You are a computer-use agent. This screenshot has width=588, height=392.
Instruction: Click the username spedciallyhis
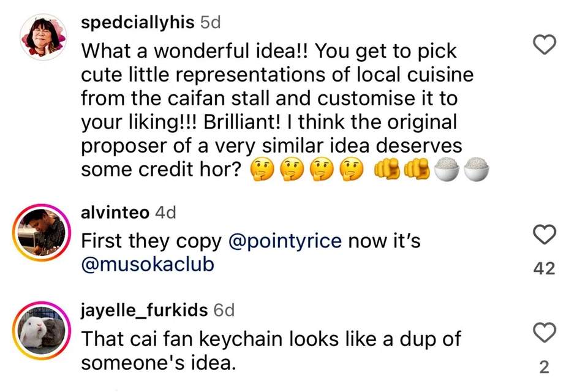pyautogui.click(x=138, y=22)
